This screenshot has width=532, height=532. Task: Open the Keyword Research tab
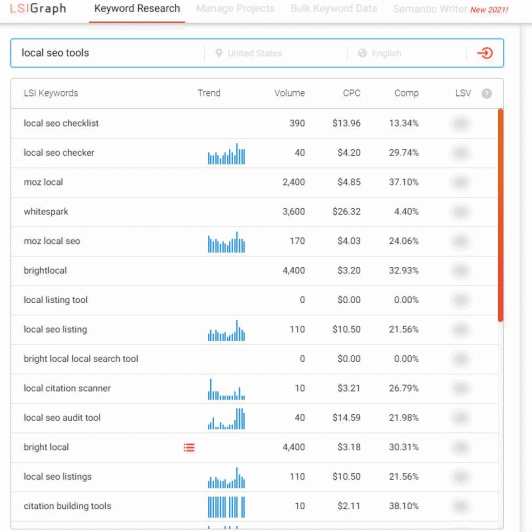pyautogui.click(x=137, y=8)
